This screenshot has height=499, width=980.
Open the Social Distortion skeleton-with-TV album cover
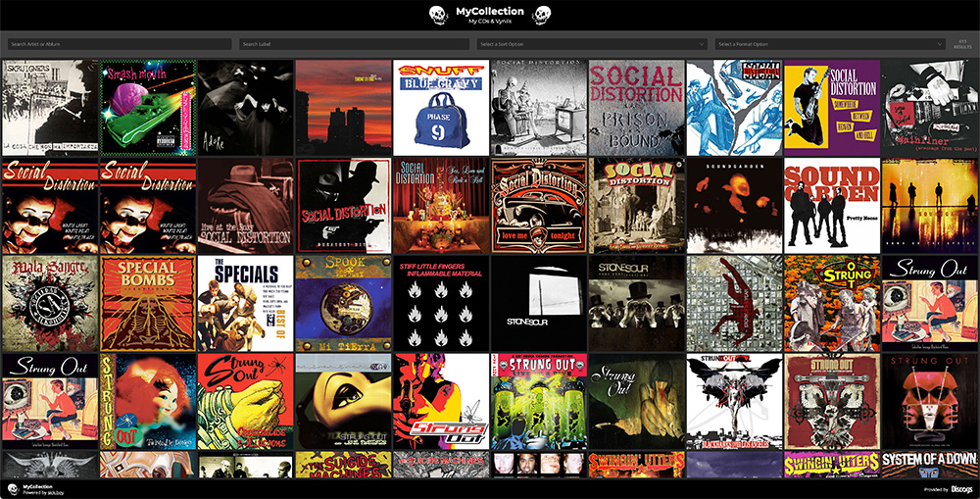tap(539, 108)
